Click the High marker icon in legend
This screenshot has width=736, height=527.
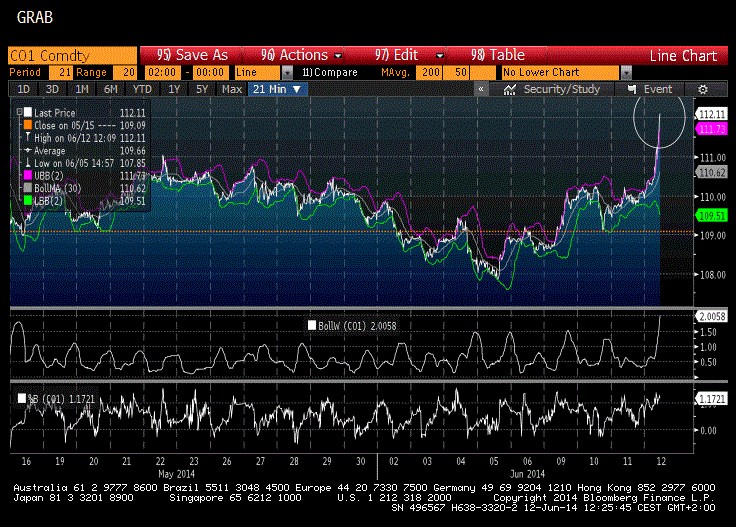pyautogui.click(x=27, y=135)
